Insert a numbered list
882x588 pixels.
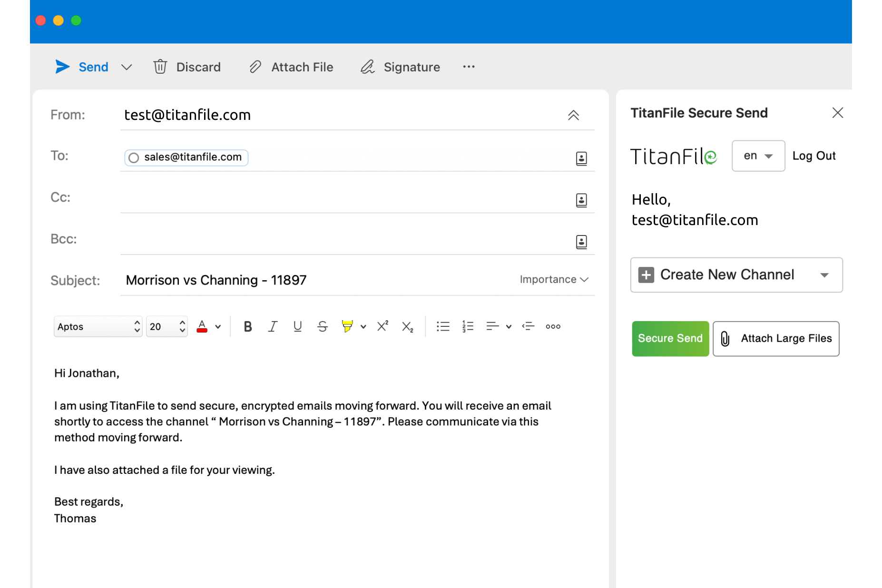coord(468,326)
